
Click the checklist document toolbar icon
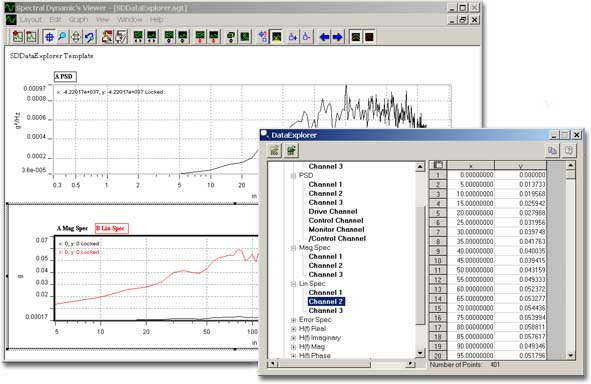(121, 37)
